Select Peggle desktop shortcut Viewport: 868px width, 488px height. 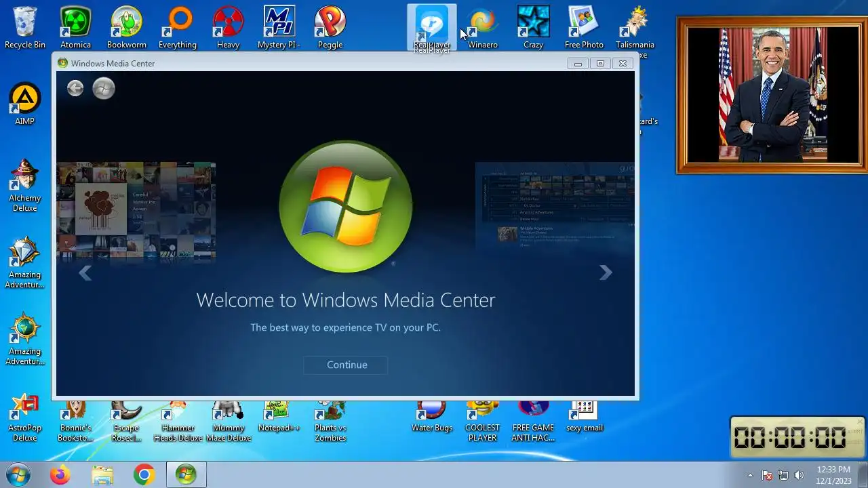330,28
